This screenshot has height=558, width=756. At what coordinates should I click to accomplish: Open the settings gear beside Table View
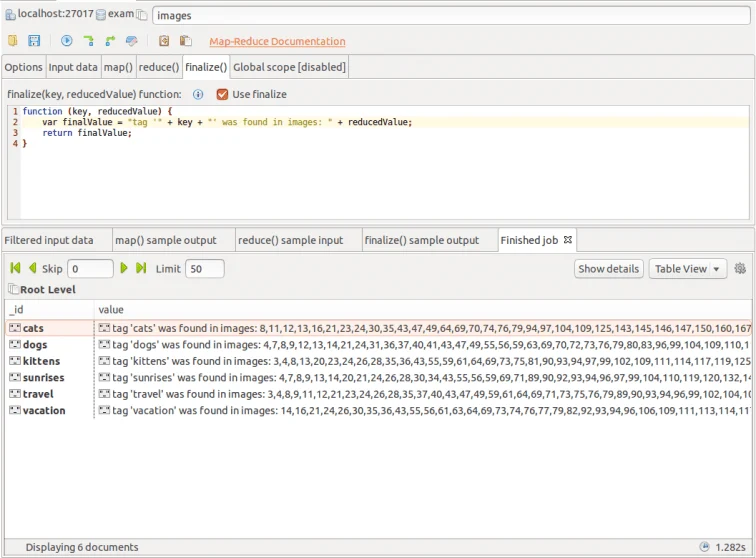tap(740, 268)
